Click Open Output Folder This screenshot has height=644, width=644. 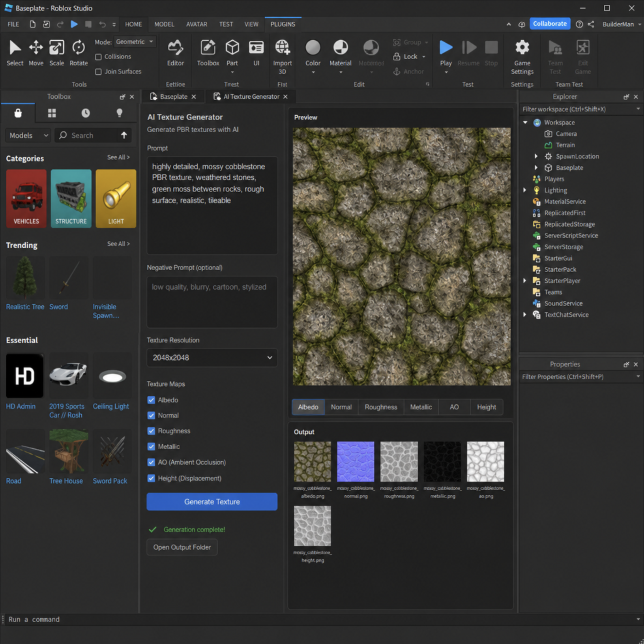(x=182, y=547)
